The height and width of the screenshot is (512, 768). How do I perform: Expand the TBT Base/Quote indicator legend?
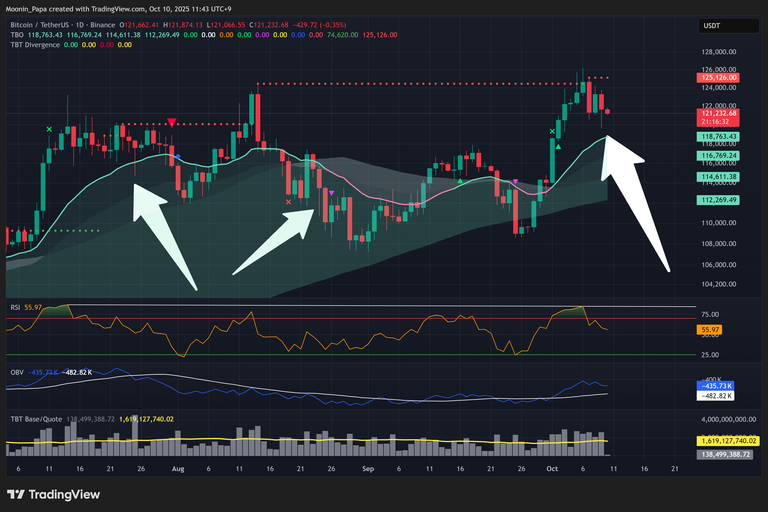40,419
